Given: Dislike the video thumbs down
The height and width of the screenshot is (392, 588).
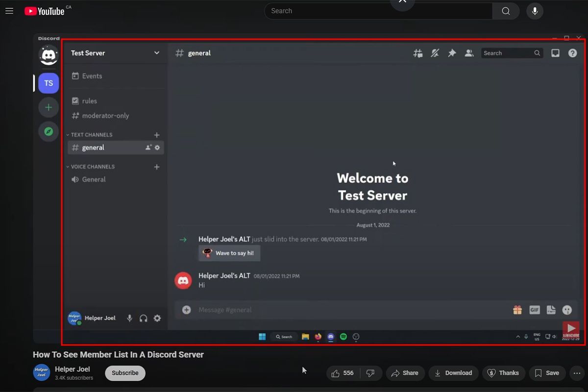Looking at the screenshot, I should [370, 373].
